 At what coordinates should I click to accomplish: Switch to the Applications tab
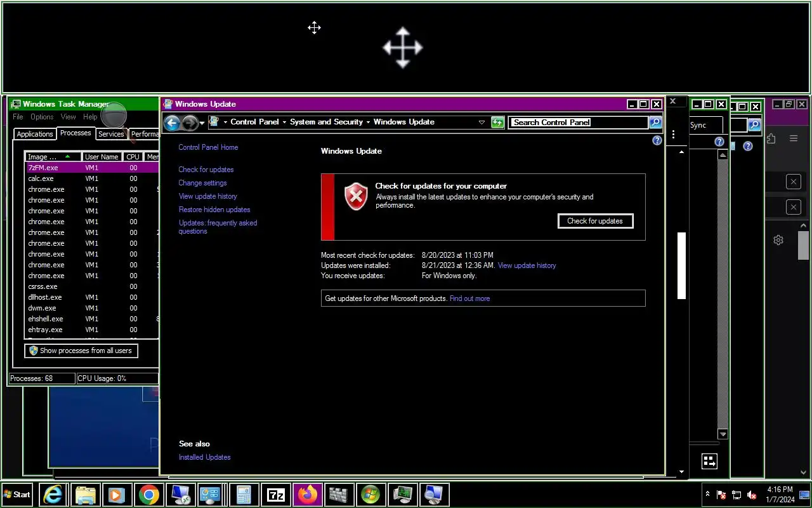(35, 134)
